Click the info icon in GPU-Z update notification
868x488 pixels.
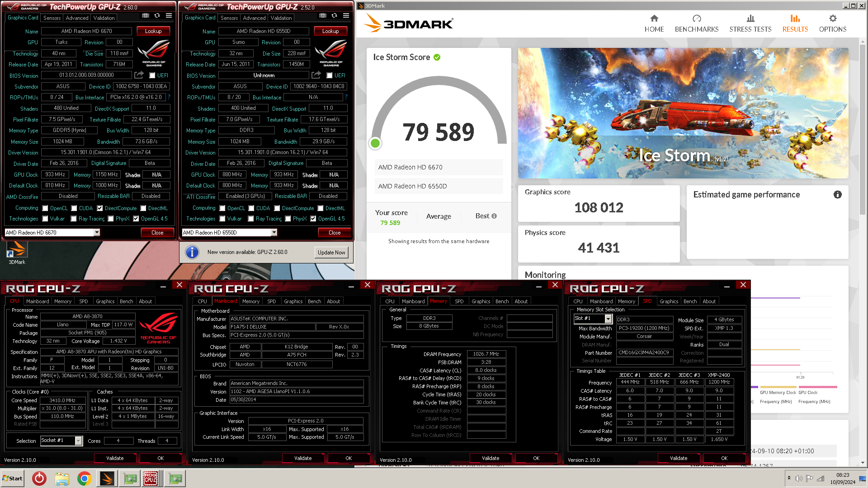click(192, 252)
